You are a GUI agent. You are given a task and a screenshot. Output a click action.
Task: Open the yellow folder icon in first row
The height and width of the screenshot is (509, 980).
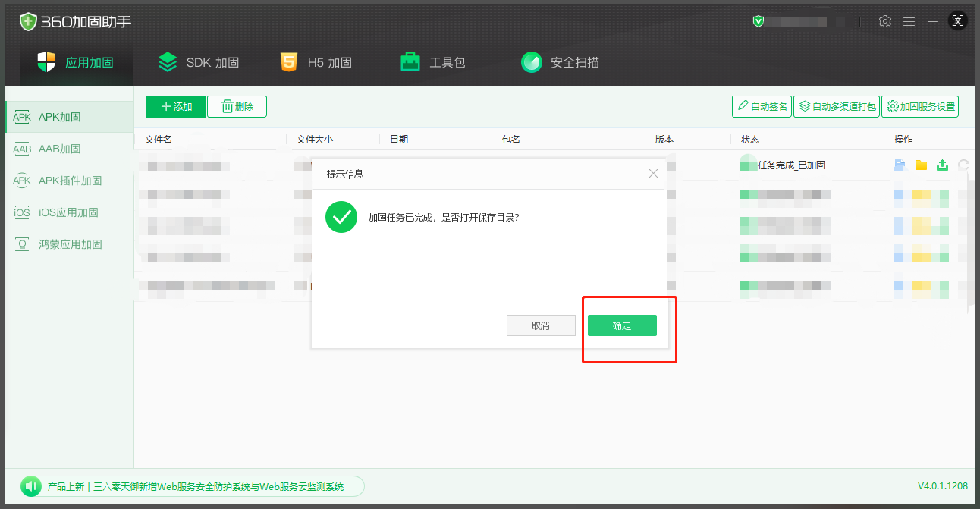tap(921, 165)
